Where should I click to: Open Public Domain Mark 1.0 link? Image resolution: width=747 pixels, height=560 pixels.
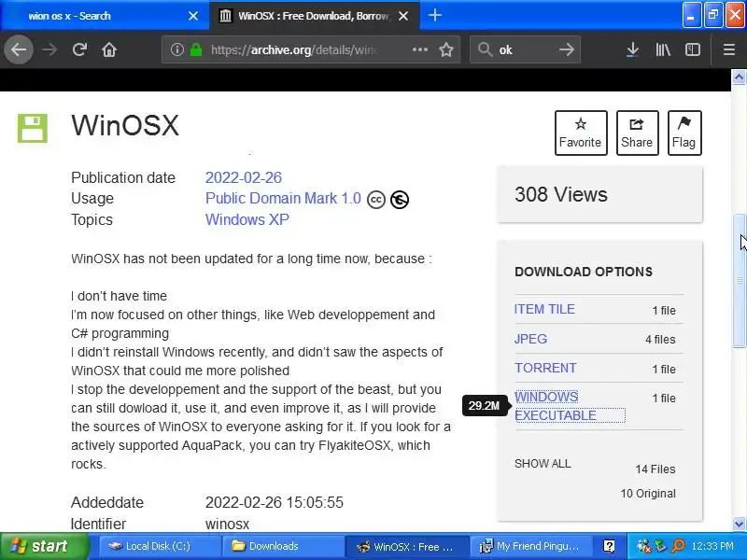[283, 198]
